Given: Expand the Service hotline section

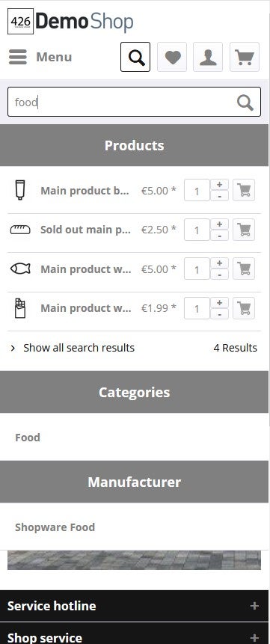Looking at the screenshot, I should (x=134, y=606).
